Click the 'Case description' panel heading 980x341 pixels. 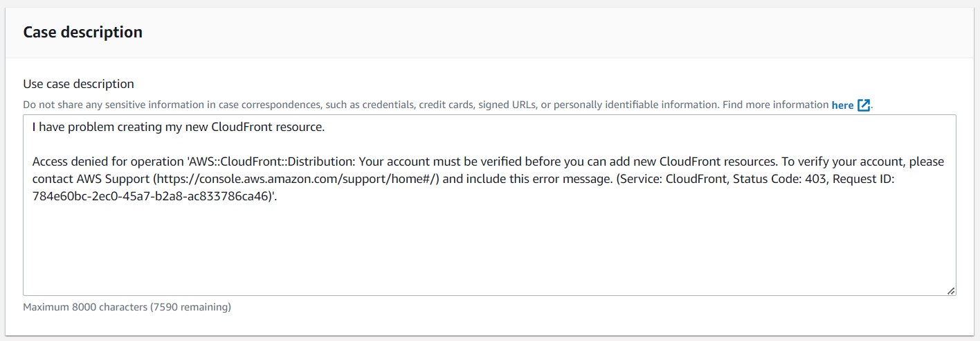coord(83,32)
